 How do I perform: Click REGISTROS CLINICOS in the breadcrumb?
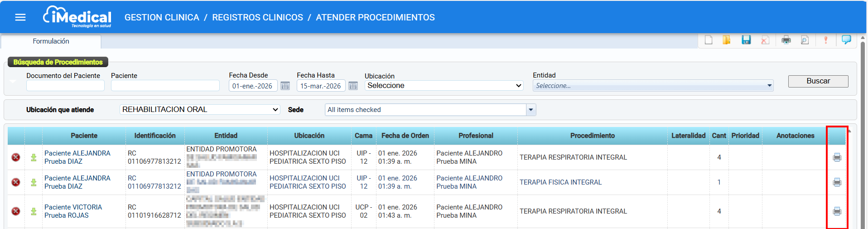click(257, 17)
